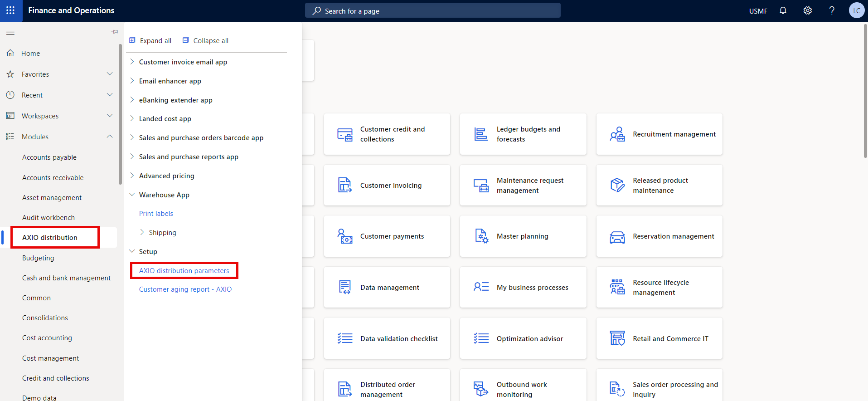The width and height of the screenshot is (868, 401).
Task: Click the Recent clock icon
Action: coord(10,95)
